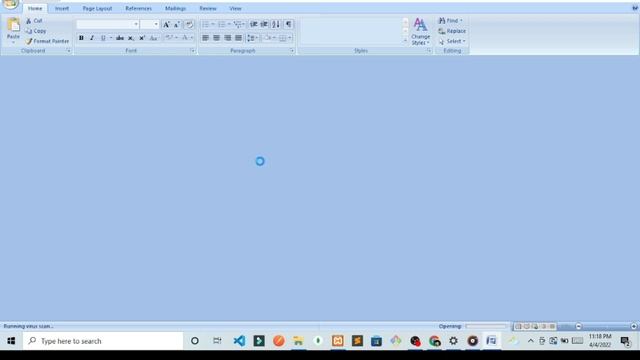Open the Settings gear on taskbar
Screen dimensions: 640x360
tap(453, 341)
